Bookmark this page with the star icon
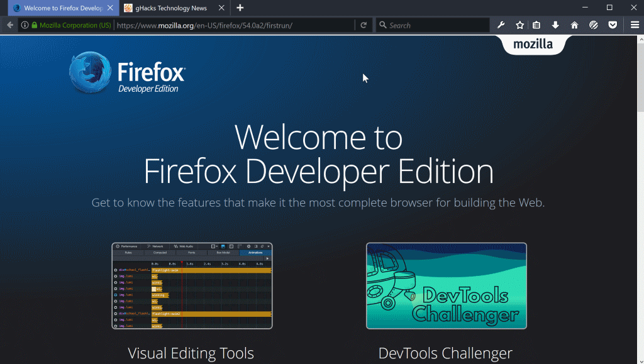This screenshot has height=364, width=644. click(x=519, y=25)
